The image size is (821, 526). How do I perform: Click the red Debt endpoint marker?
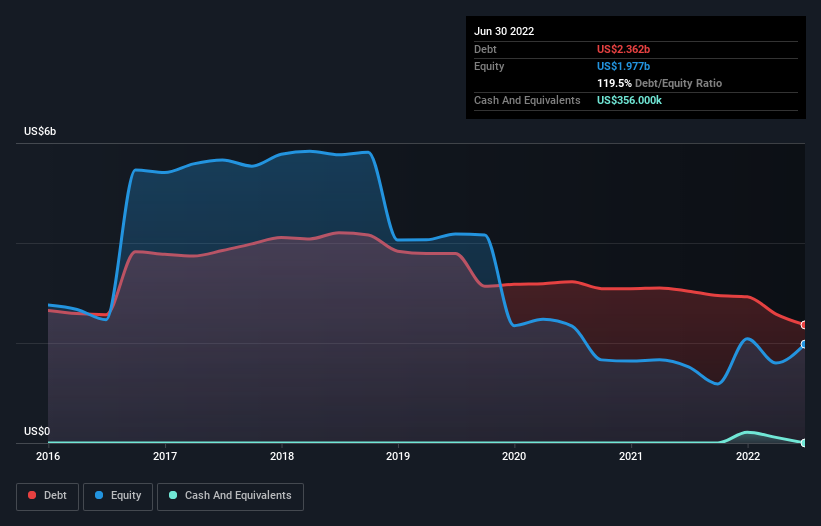[804, 325]
